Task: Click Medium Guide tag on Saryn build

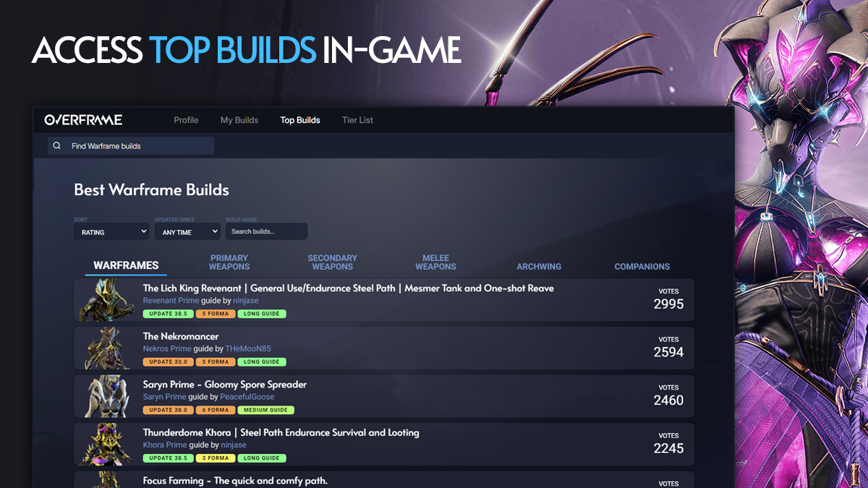Action: click(x=266, y=410)
